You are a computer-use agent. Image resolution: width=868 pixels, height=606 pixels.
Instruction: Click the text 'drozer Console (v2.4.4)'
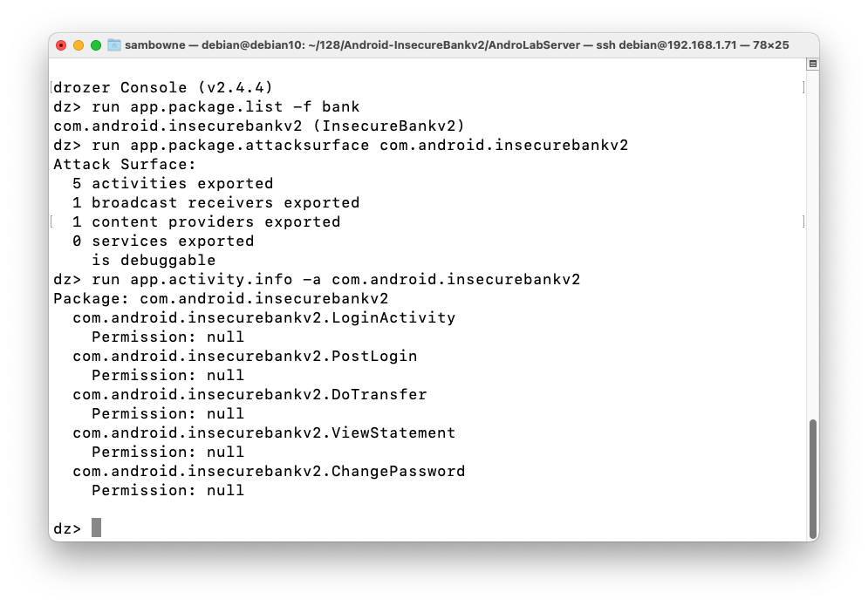pyautogui.click(x=163, y=87)
